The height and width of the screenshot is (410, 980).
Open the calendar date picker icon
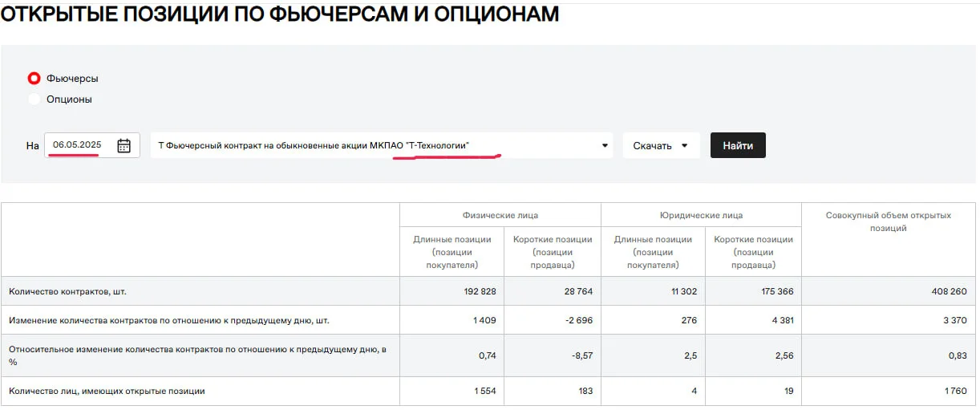tap(124, 145)
